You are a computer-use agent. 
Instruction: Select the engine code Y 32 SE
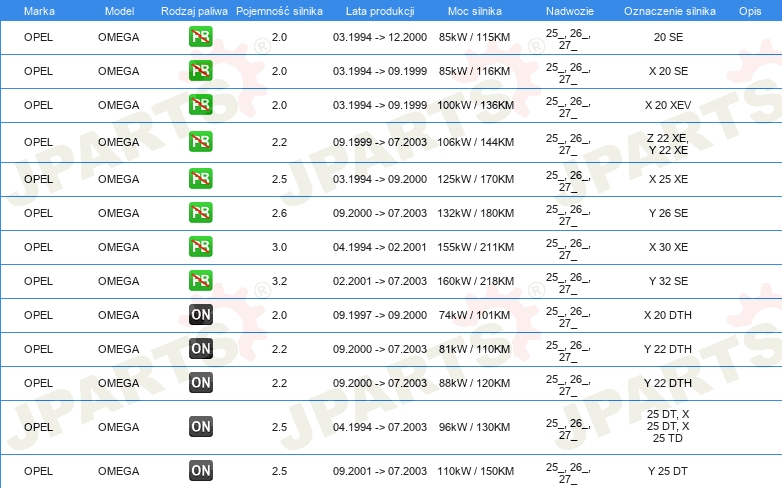click(668, 280)
